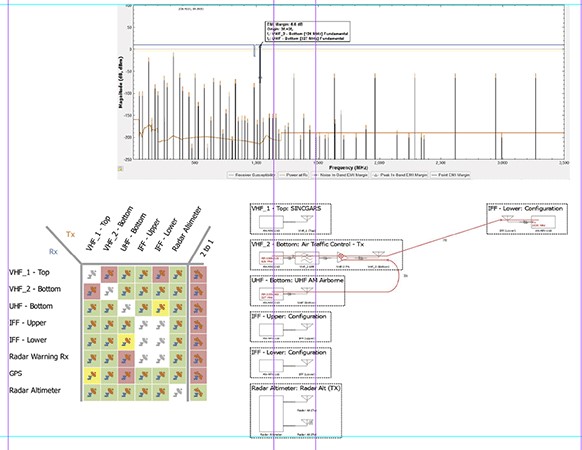
Task: Select the VHF_1 - Top SINCGARS radio block
Action: (291, 219)
